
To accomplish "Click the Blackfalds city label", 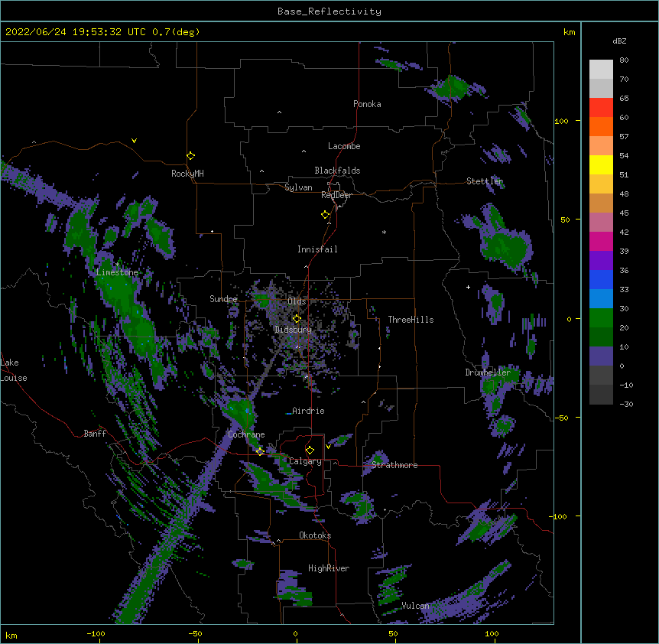I will (337, 171).
